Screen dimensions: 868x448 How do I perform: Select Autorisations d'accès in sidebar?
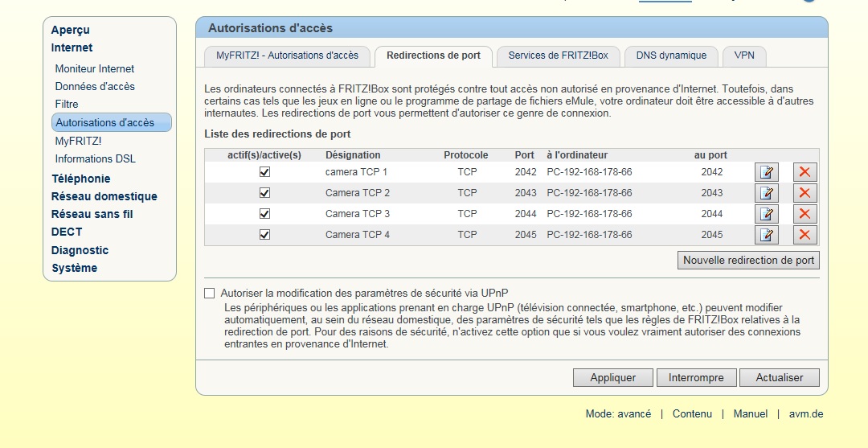tap(111, 122)
